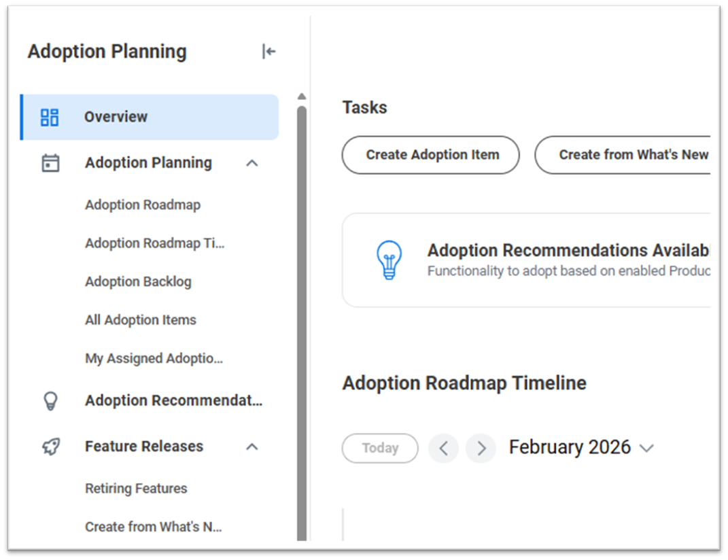This screenshot has width=728, height=560.
Task: Click the Adoption Planning calendar icon
Action: pyautogui.click(x=50, y=163)
